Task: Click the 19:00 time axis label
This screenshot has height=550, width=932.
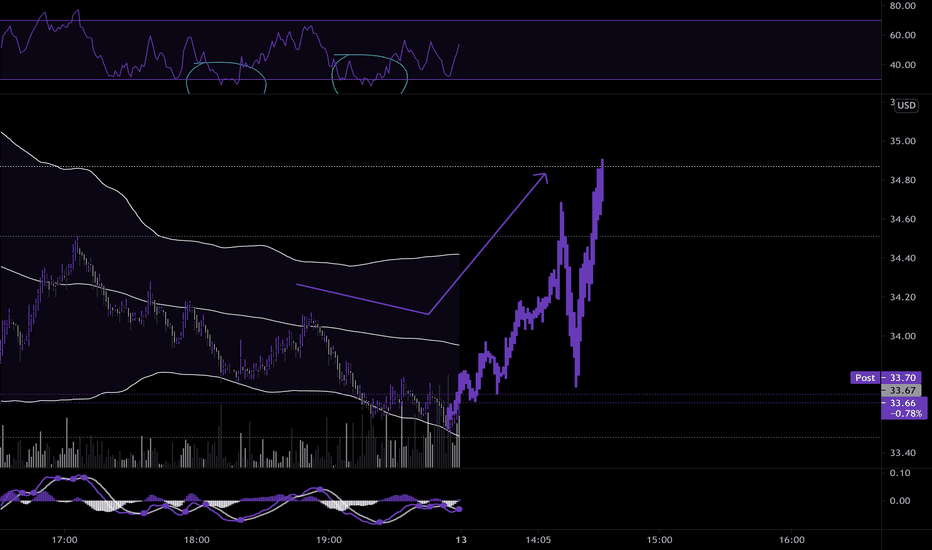Action: [x=329, y=540]
